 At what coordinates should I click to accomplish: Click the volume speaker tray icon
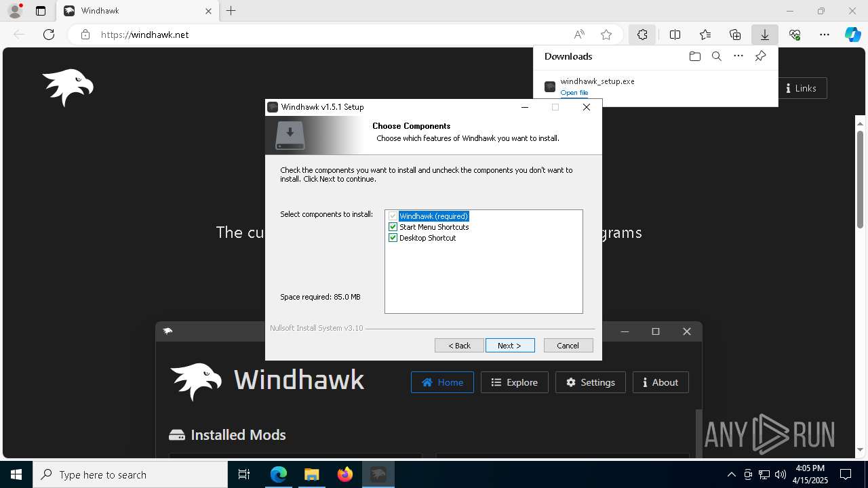[781, 474]
